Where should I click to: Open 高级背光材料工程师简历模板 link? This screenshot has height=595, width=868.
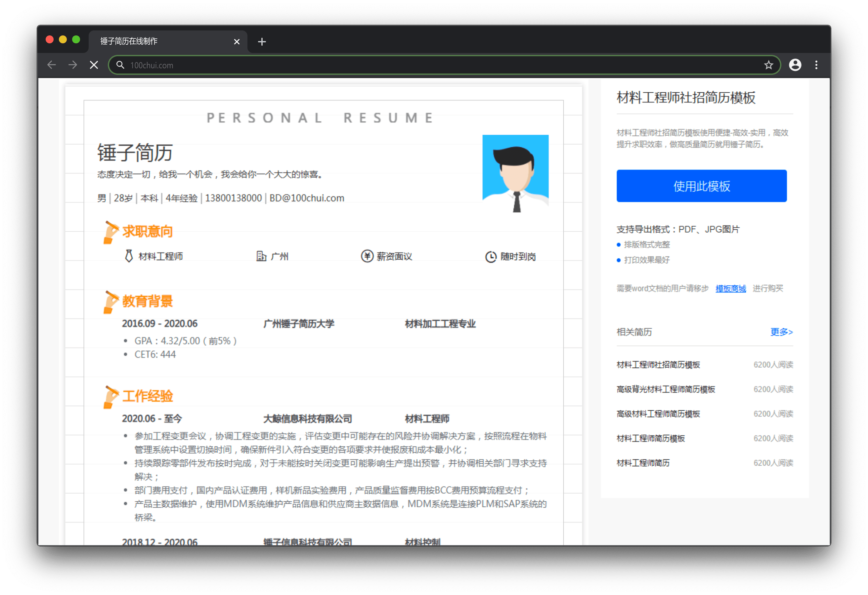[x=666, y=389]
